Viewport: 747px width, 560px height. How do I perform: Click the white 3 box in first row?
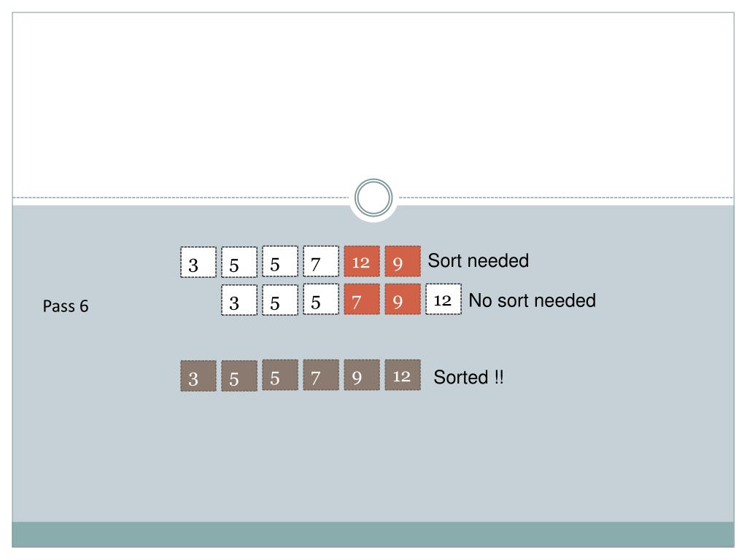198,262
